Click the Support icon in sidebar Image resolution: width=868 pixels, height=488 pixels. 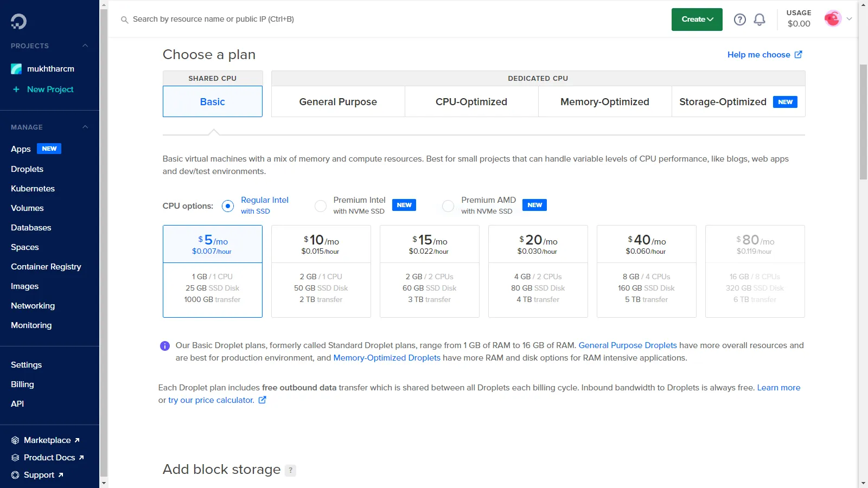pos(14,474)
